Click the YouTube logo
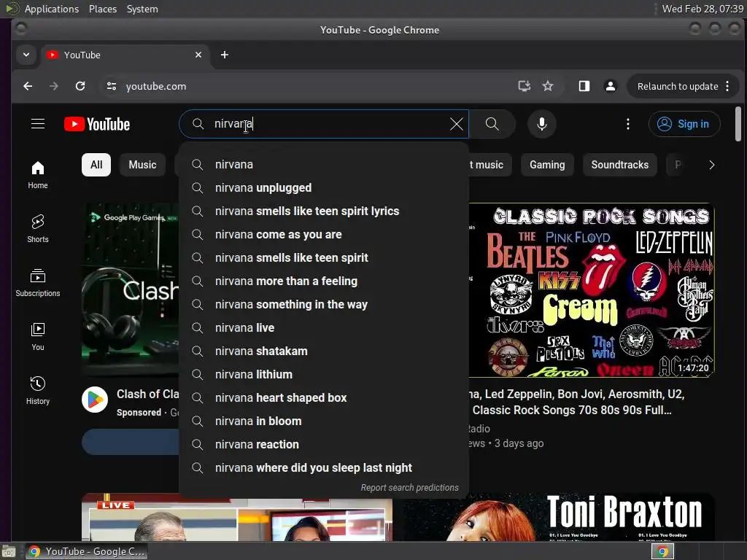The height and width of the screenshot is (560, 747). (x=97, y=124)
